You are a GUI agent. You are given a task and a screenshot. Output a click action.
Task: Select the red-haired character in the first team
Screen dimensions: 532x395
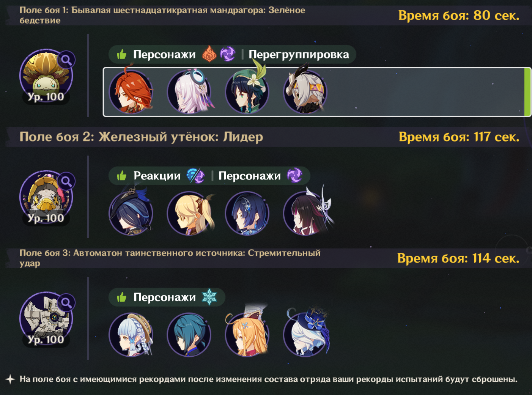131,91
